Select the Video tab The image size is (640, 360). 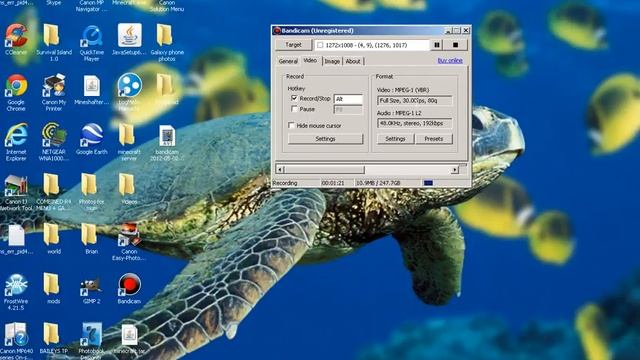click(x=310, y=60)
